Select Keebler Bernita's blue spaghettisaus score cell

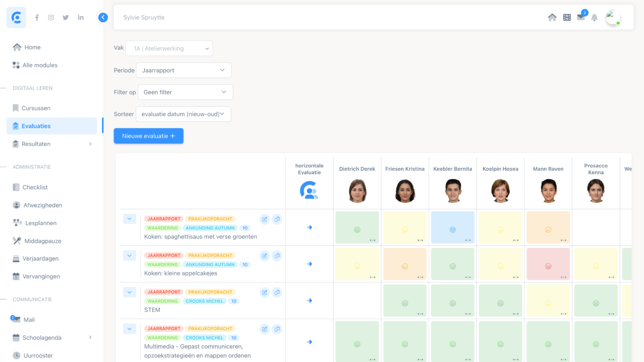(452, 227)
